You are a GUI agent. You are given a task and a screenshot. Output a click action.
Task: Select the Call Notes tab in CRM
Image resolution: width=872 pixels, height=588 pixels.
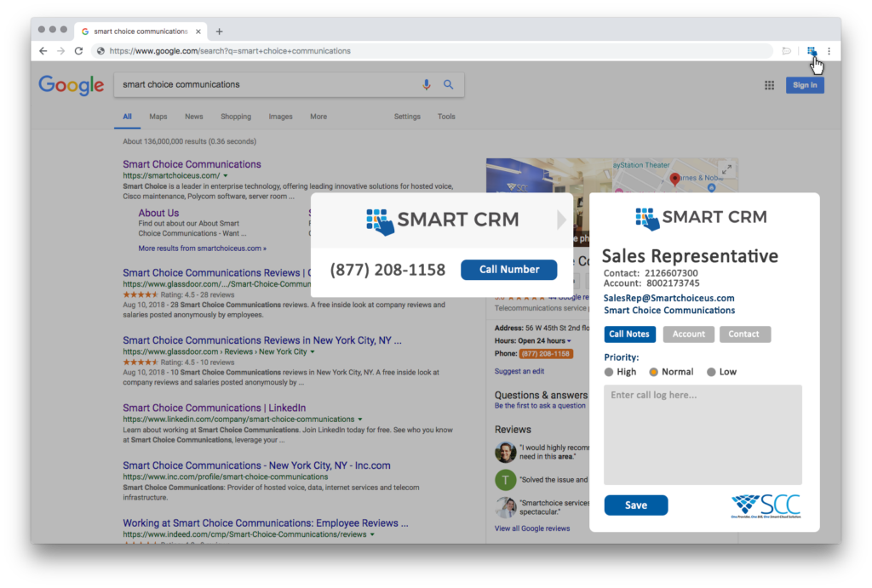(x=629, y=334)
